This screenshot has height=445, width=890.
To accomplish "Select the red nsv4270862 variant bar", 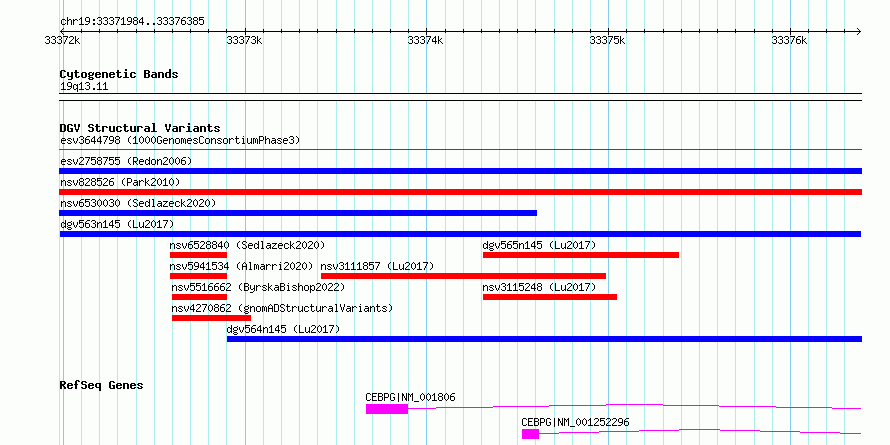I will [211, 318].
